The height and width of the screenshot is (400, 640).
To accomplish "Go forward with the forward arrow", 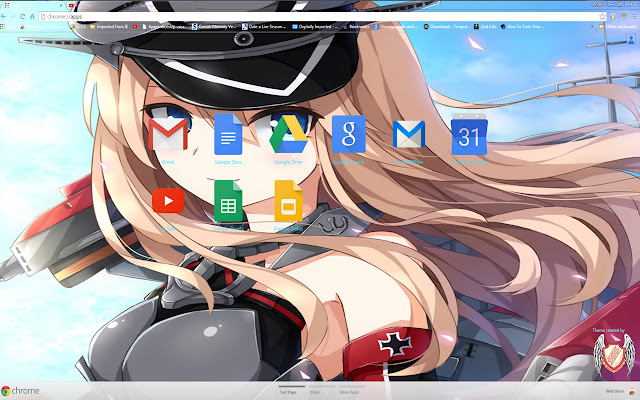I will click(13, 16).
